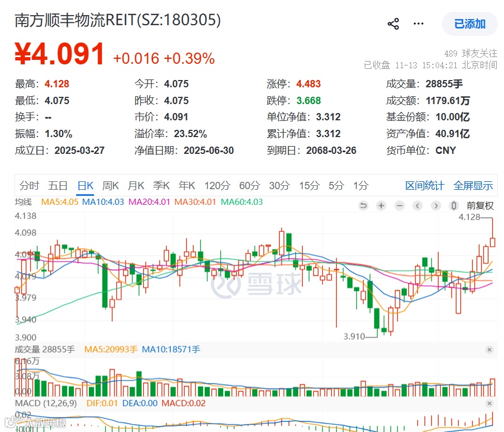Click the 到期日 value 2068-03-26
The height and width of the screenshot is (432, 504).
click(331, 151)
